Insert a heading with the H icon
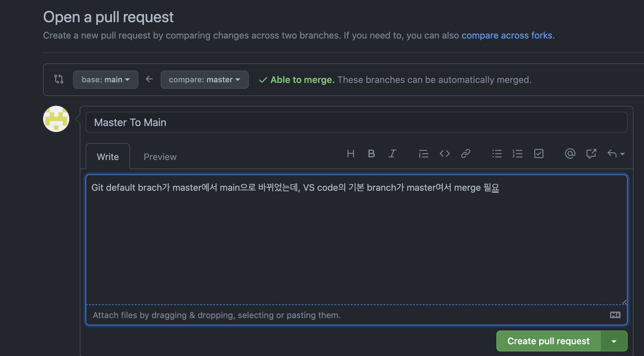The width and height of the screenshot is (644, 356). coord(350,154)
